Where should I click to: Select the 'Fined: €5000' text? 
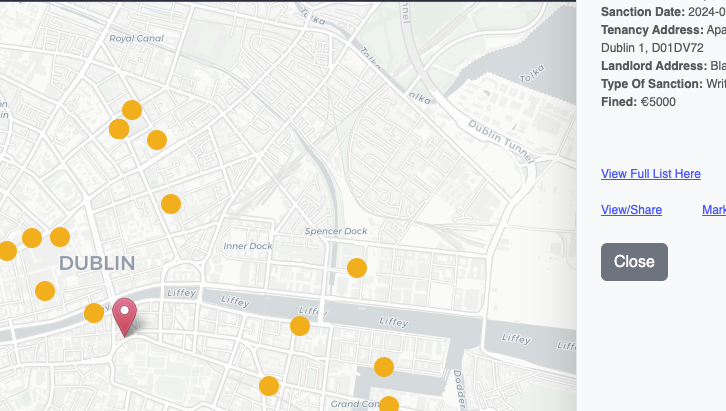tap(638, 102)
